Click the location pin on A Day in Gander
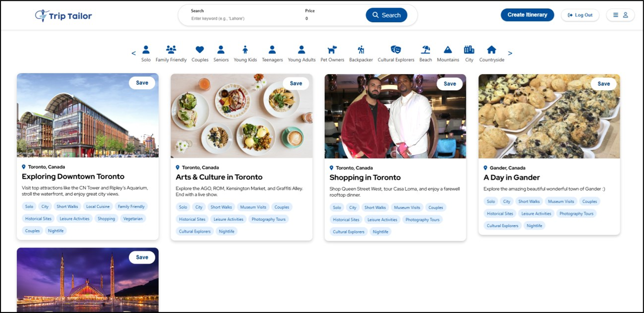 click(x=485, y=168)
